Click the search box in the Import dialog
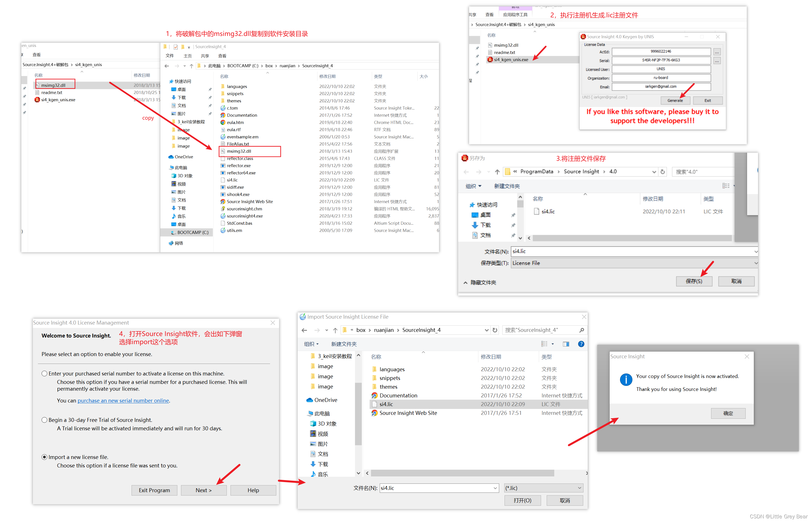The image size is (812, 522). click(x=544, y=330)
